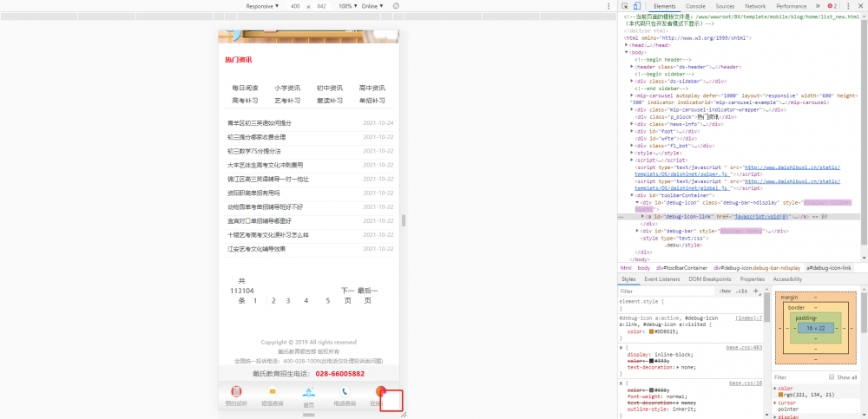Click the rotate screen orientation icon
Image resolution: width=868 pixels, height=419 pixels.
point(396,6)
